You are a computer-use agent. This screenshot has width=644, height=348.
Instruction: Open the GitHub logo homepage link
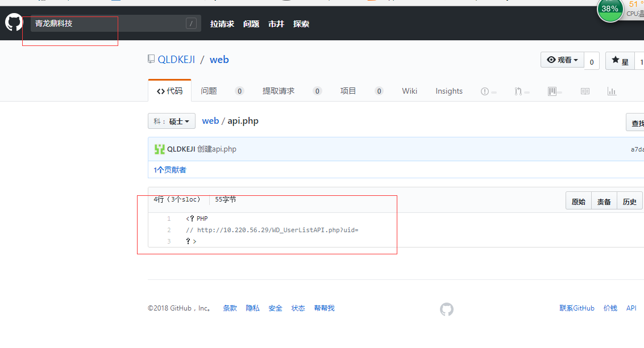[x=14, y=22]
